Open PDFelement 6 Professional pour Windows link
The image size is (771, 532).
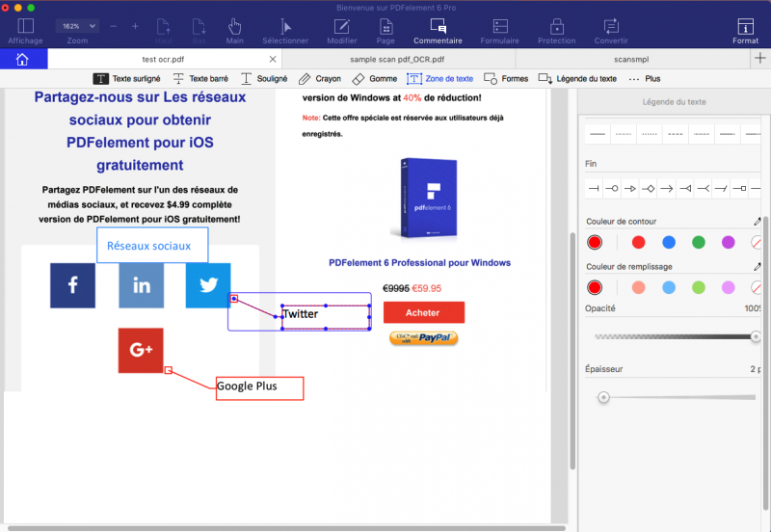[x=419, y=263]
